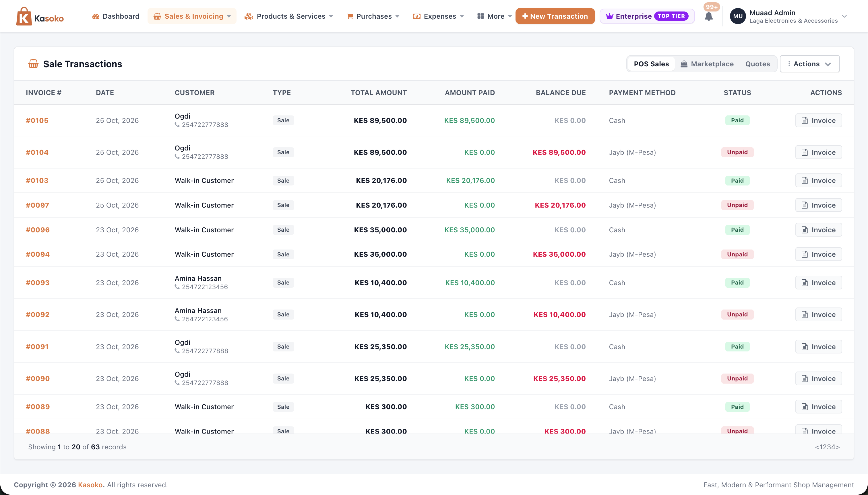Click the Kasoko link in the footer

90,485
